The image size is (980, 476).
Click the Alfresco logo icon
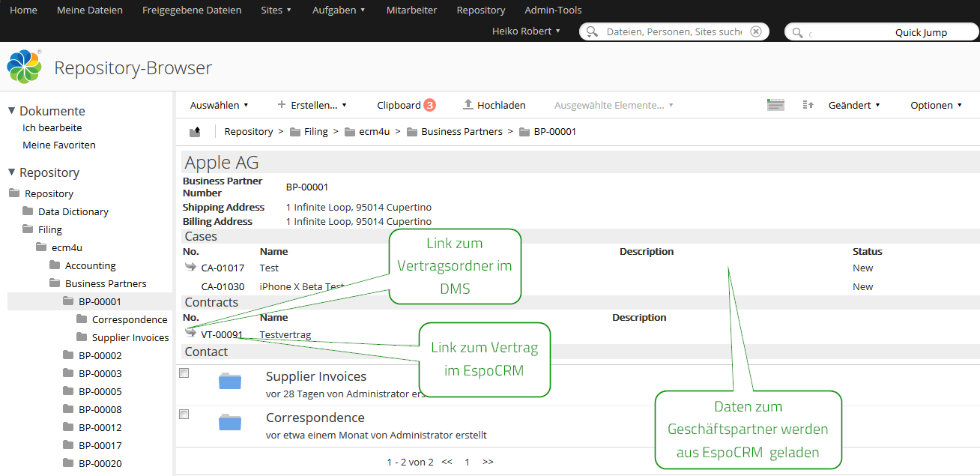click(x=24, y=67)
